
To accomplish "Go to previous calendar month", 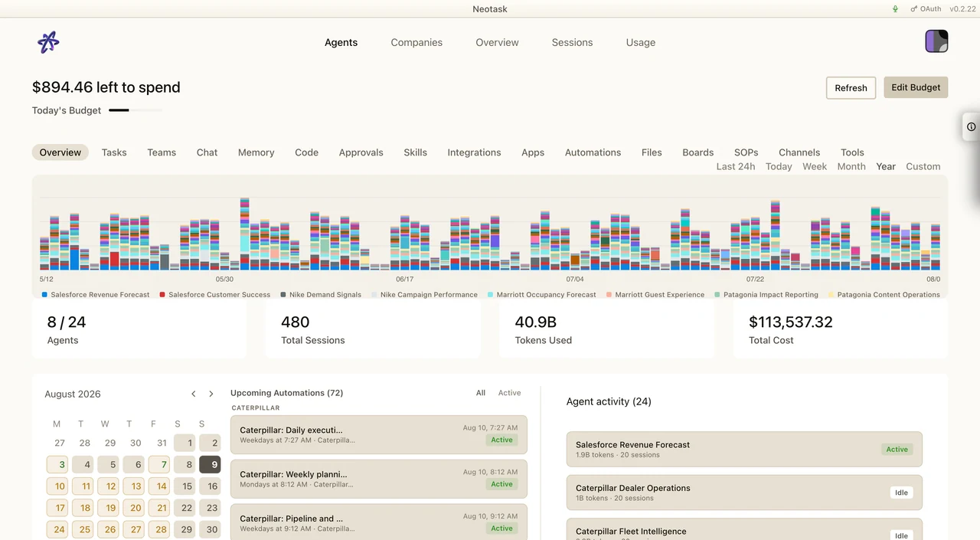I will click(x=194, y=394).
